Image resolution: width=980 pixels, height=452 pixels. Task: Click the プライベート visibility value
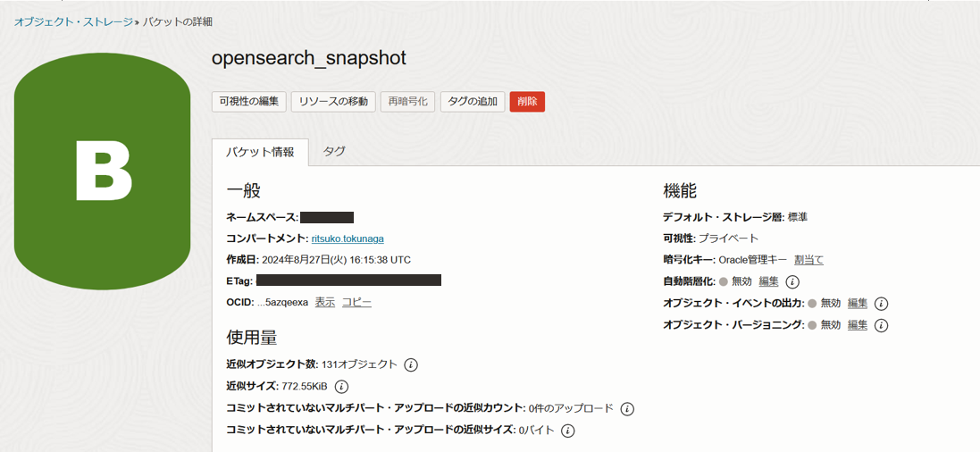click(728, 239)
